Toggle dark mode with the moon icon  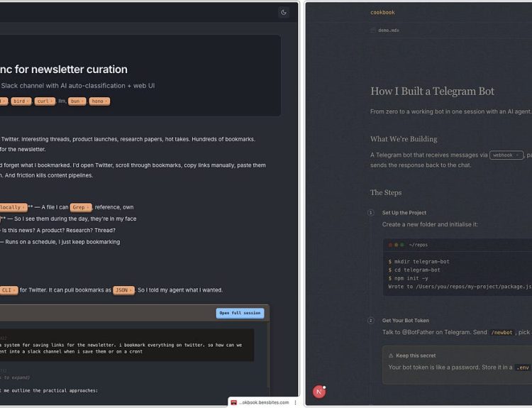coord(284,12)
